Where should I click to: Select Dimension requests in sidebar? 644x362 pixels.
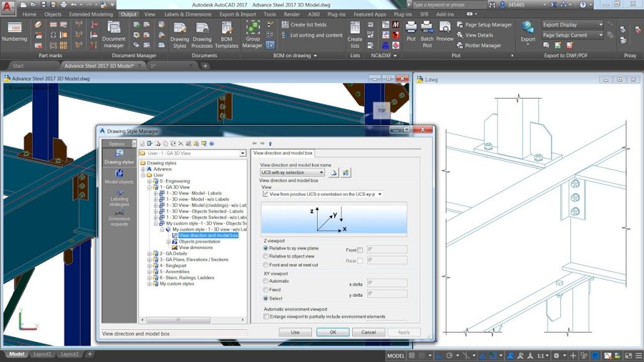(119, 217)
